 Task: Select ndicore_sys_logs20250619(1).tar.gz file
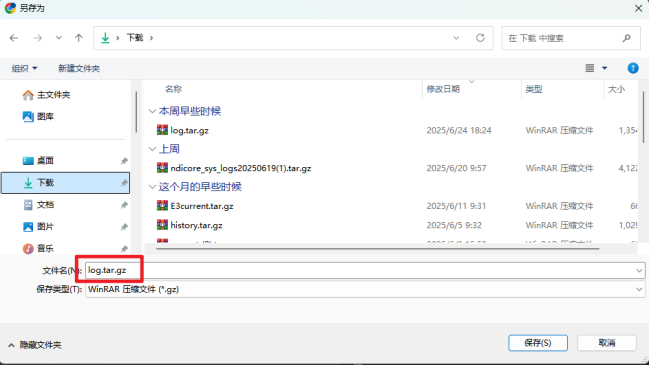click(240, 168)
